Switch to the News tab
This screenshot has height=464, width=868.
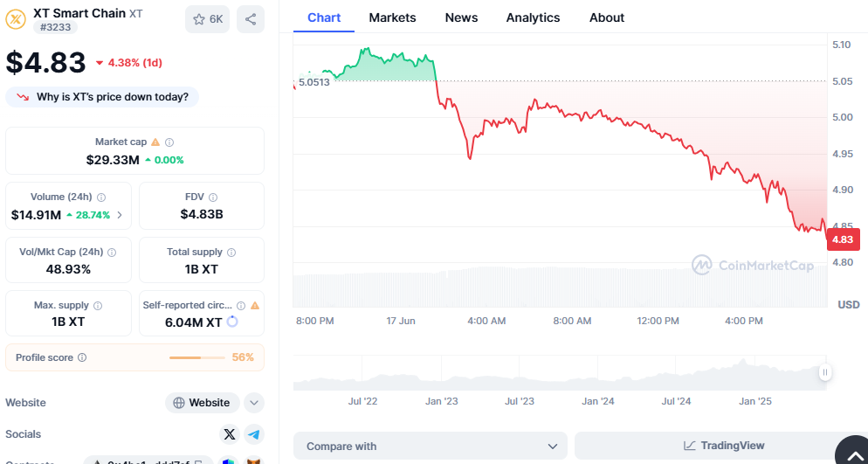click(461, 17)
